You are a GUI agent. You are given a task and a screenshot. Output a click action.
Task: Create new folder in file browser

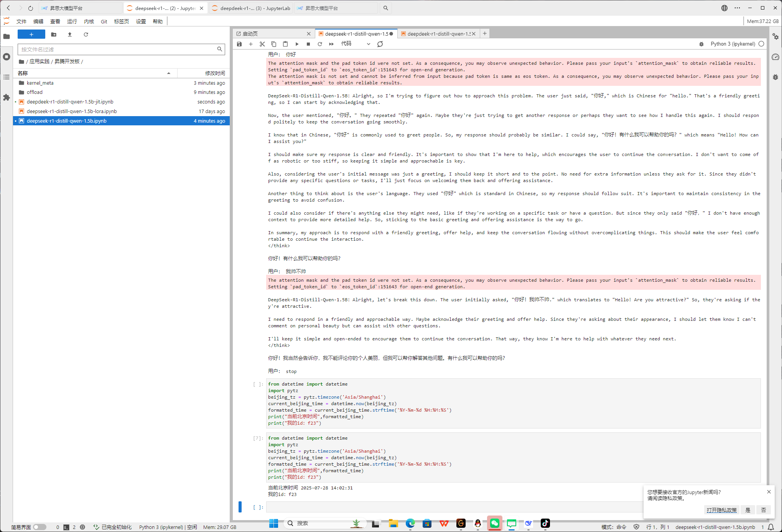[54, 34]
